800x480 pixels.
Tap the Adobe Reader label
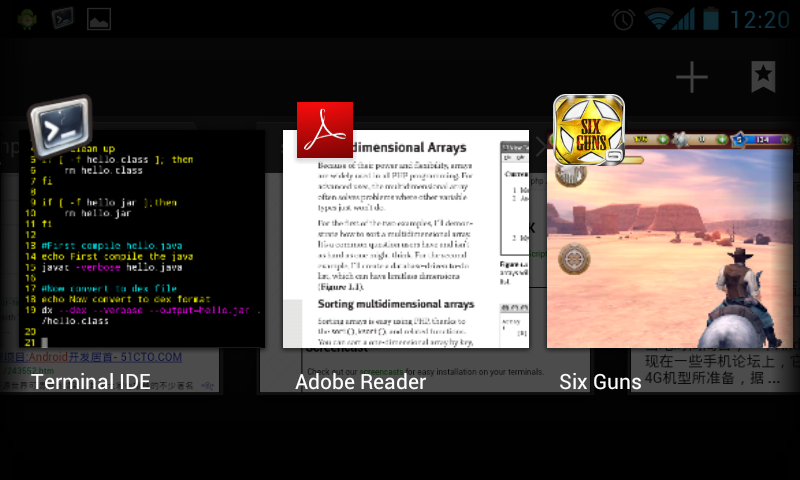[x=360, y=382]
